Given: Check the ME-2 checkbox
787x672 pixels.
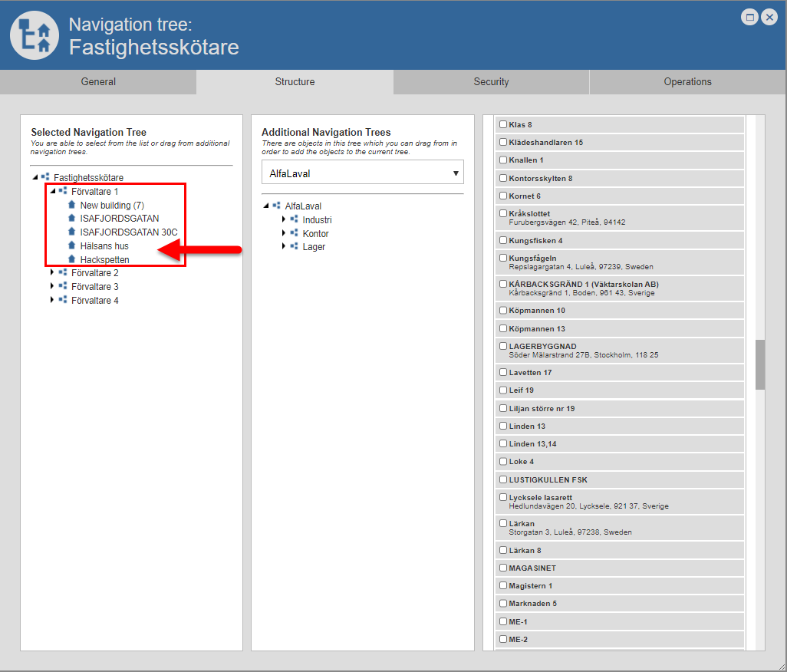Looking at the screenshot, I should click(x=503, y=639).
